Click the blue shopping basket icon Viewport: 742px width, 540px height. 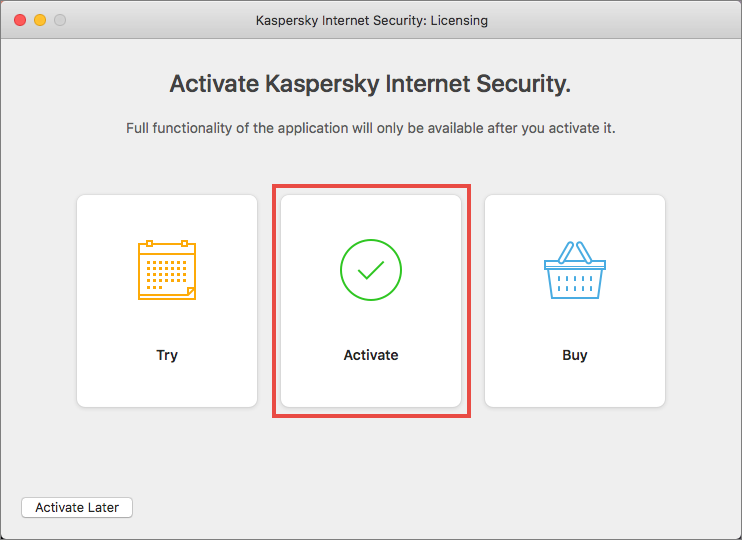click(x=574, y=270)
